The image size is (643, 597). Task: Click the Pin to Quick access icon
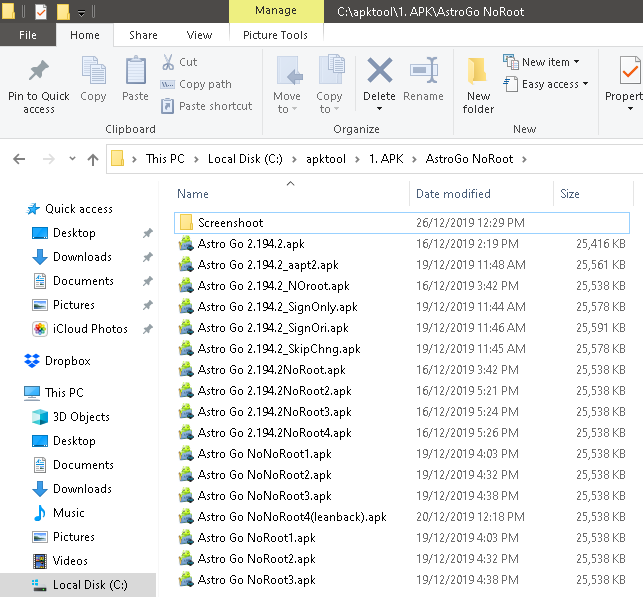39,71
